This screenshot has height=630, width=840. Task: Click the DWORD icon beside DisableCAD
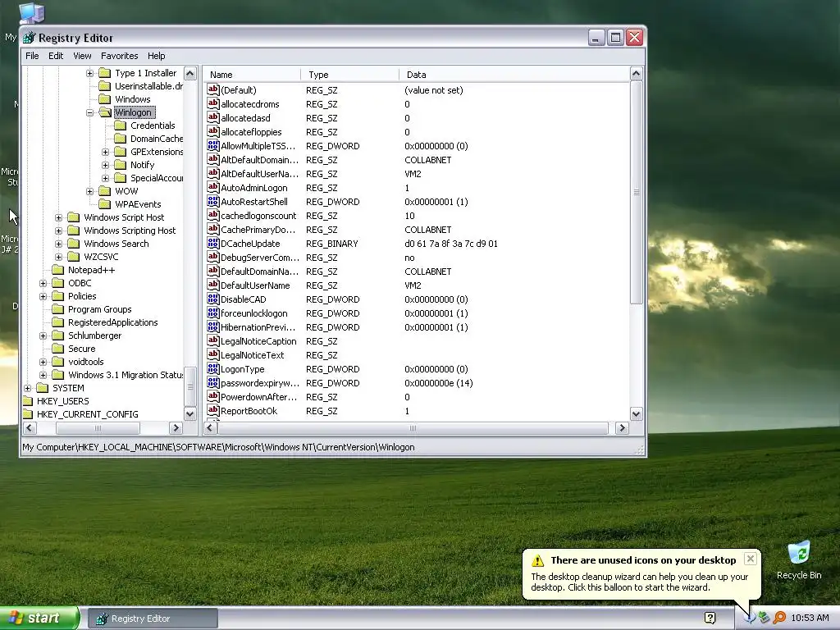(x=213, y=299)
